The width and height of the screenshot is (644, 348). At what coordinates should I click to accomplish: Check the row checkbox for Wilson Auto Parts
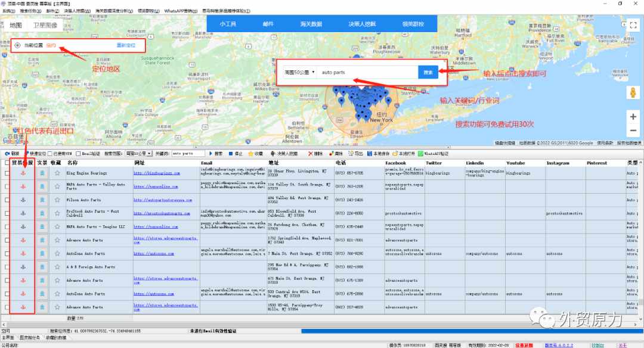coord(7,200)
